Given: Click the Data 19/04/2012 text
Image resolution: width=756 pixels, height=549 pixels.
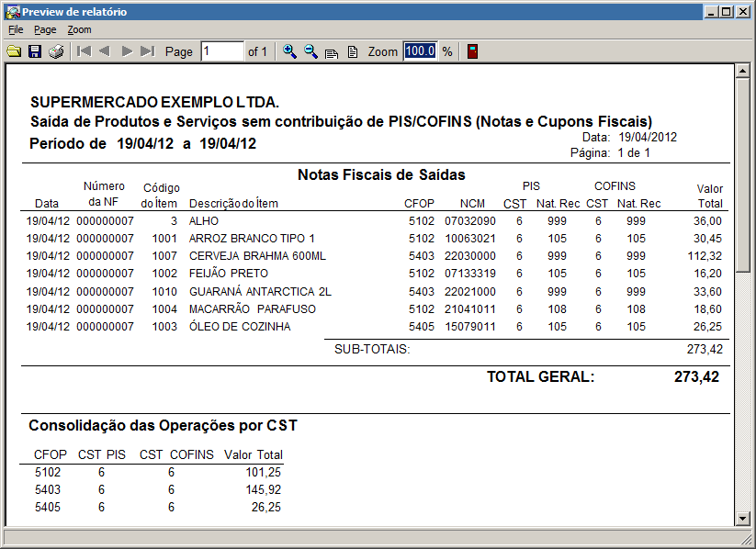Looking at the screenshot, I should [x=629, y=137].
